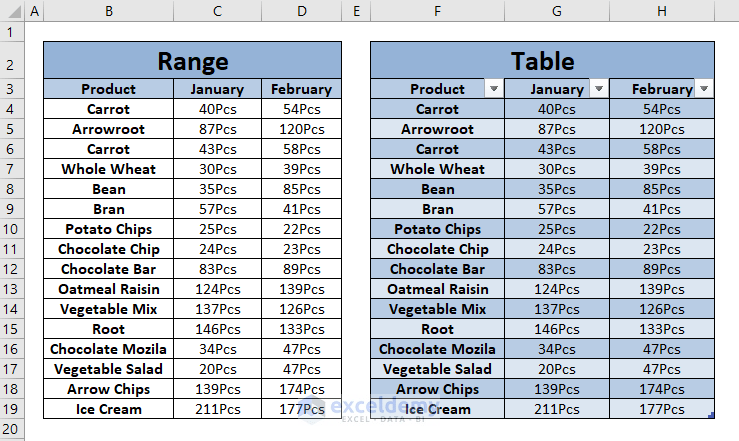Screen dimensions: 739x441
Task: Open the Product column filter dropdown
Action: (x=493, y=89)
